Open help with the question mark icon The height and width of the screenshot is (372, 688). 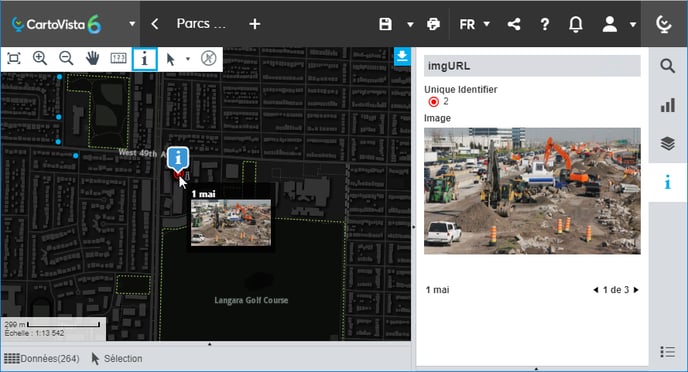click(545, 24)
